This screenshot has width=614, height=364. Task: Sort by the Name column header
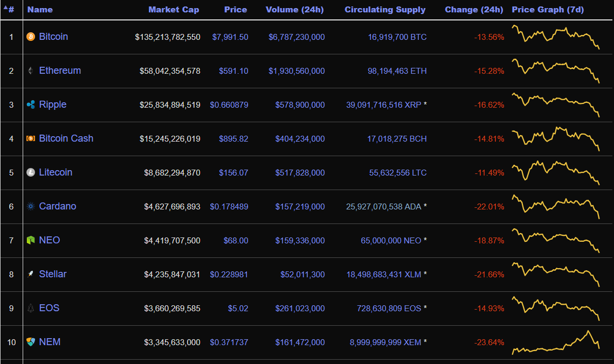40,10
